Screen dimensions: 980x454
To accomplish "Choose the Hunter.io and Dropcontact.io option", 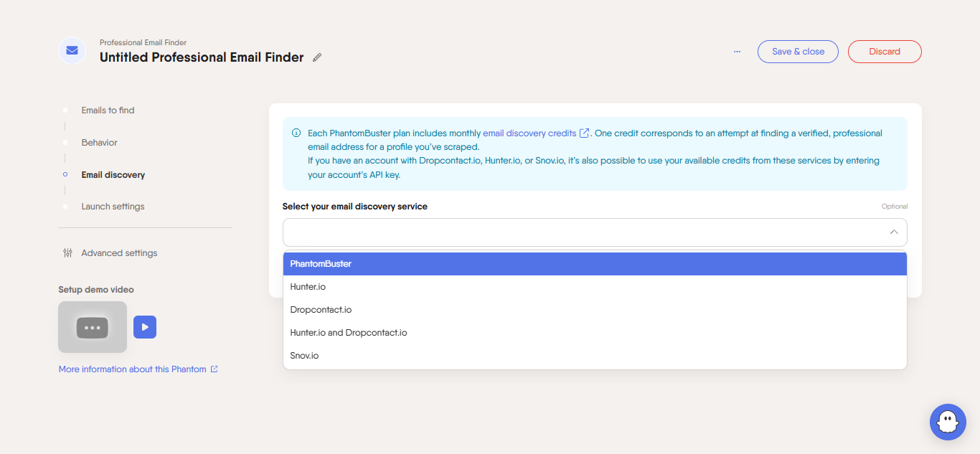I will click(349, 332).
